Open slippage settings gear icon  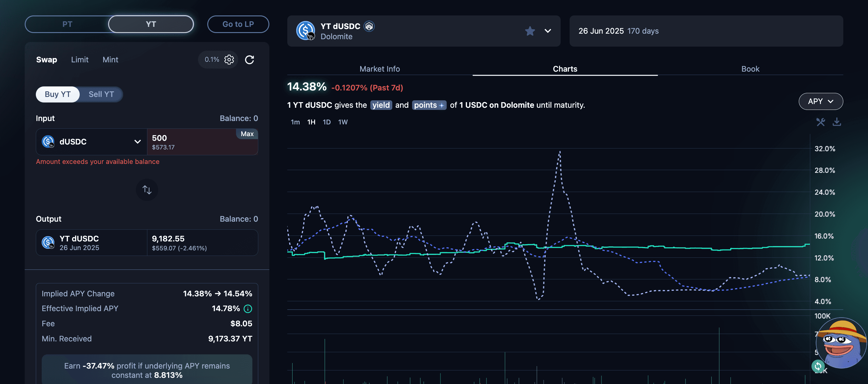[x=229, y=60]
